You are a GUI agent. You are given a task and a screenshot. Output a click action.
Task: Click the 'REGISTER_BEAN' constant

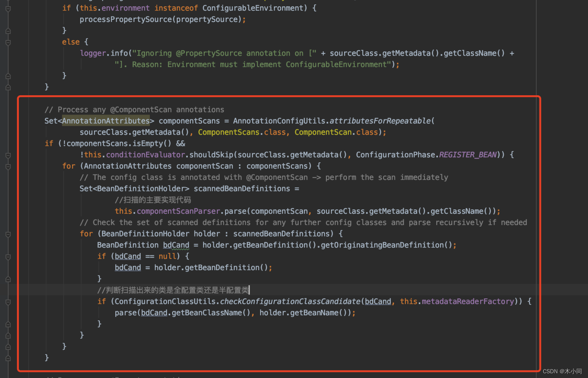(x=468, y=155)
